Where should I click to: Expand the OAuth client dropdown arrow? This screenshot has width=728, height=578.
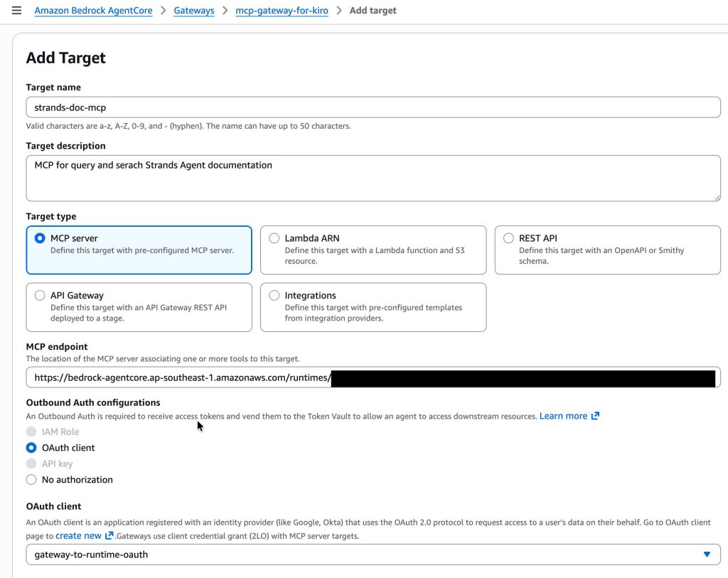coord(706,555)
